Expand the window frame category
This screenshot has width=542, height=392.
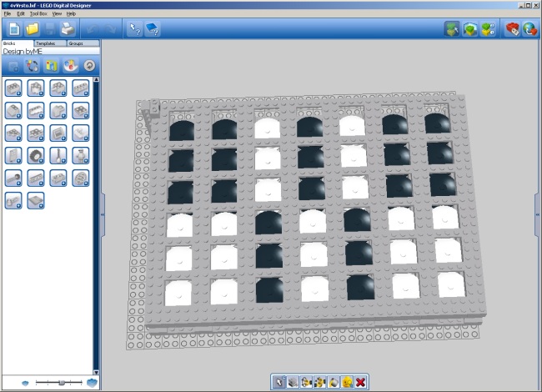coord(58,133)
